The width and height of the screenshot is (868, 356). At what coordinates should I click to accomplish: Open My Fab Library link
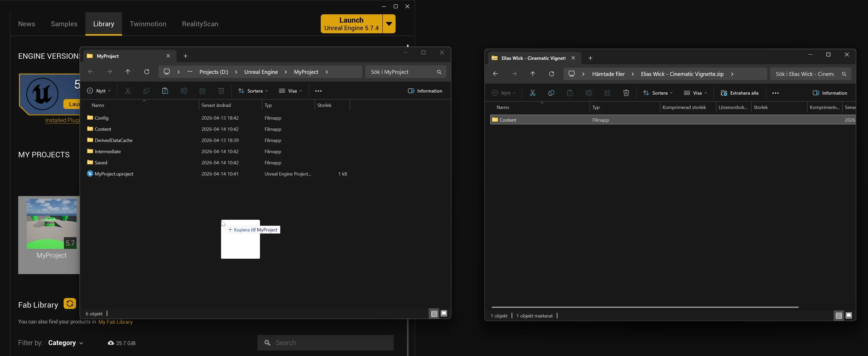pyautogui.click(x=116, y=322)
